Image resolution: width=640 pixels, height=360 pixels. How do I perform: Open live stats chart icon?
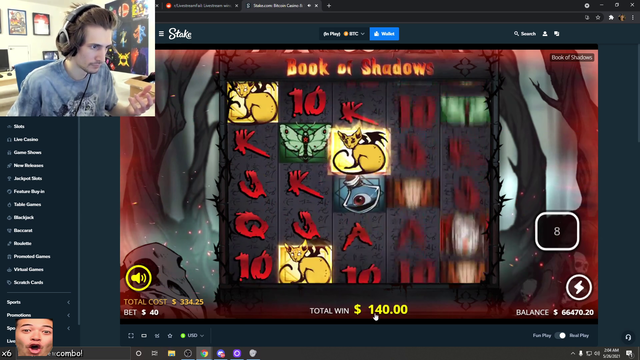157,336
